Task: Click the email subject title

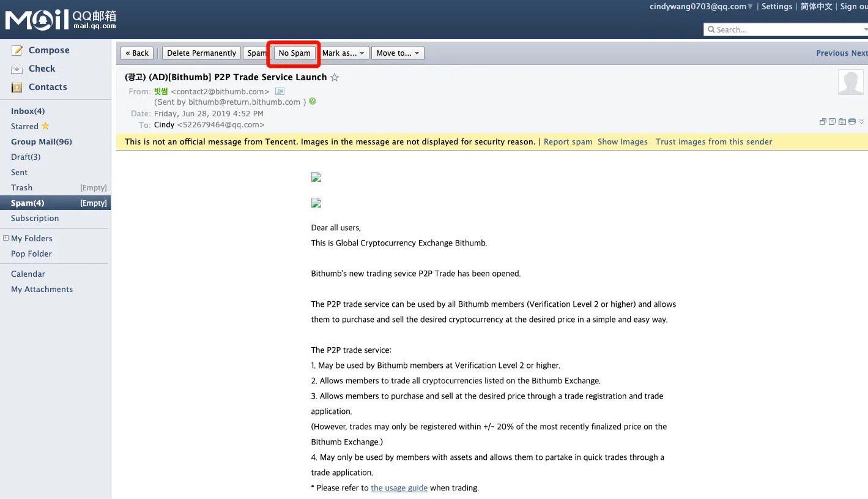Action: [x=226, y=77]
